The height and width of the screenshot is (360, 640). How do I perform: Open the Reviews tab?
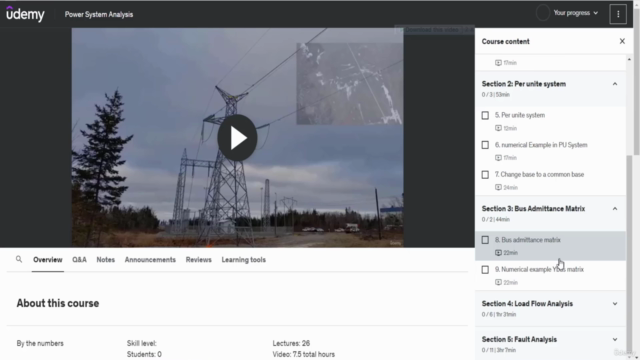click(198, 260)
